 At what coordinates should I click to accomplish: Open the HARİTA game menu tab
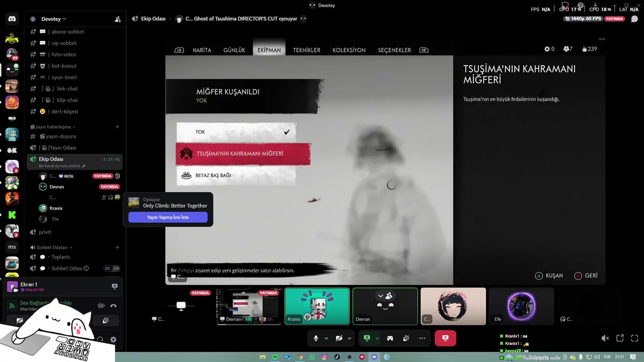pos(202,50)
